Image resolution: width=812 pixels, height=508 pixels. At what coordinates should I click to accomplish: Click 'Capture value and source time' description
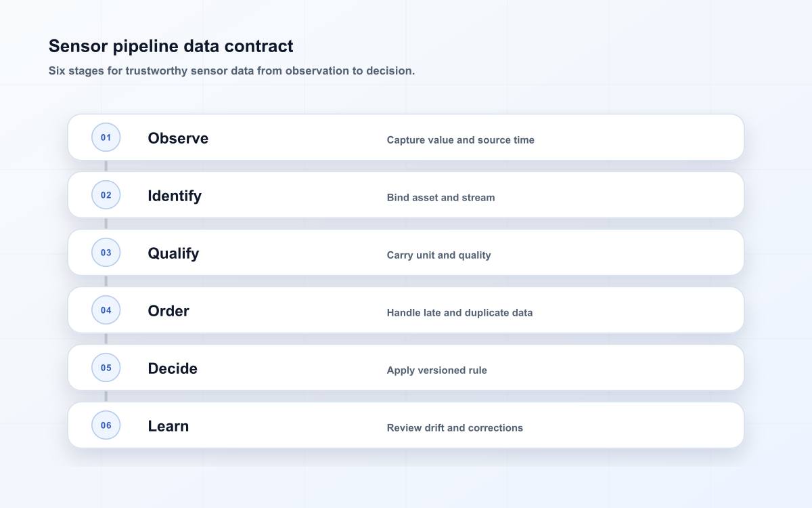pyautogui.click(x=461, y=140)
